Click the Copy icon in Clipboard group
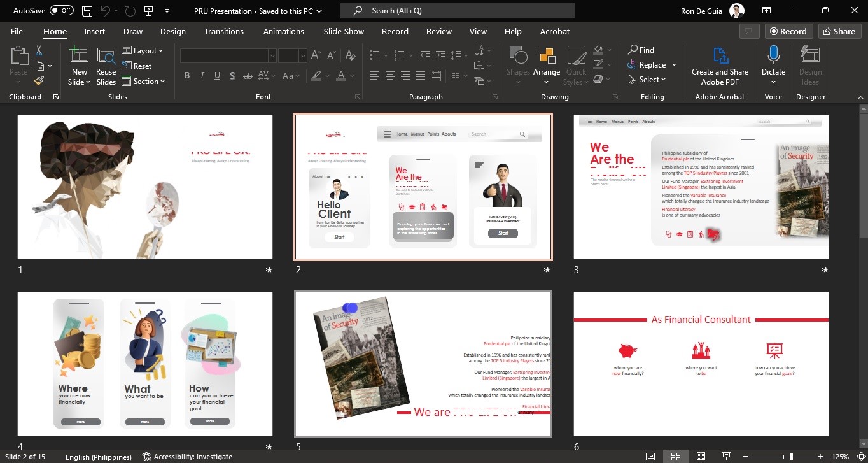Viewport: 868px width, 463px height. tap(39, 66)
